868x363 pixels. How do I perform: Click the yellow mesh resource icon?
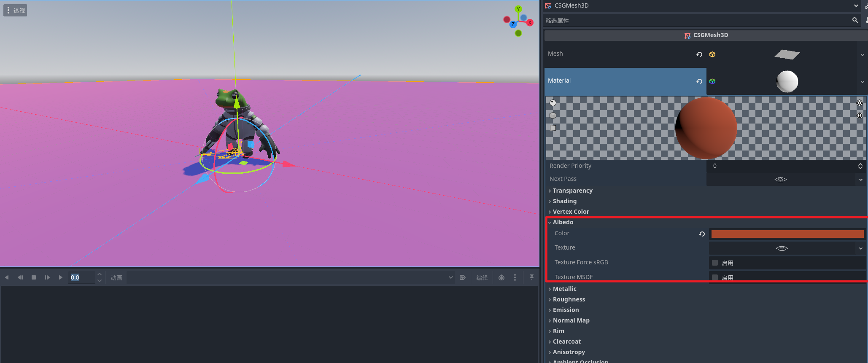click(x=712, y=54)
